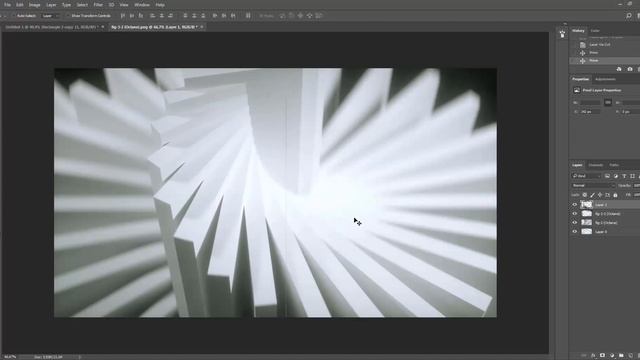Screen dimensions: 640x360
Task: Toggle Show Transform Controls checkbox
Action: [68, 16]
